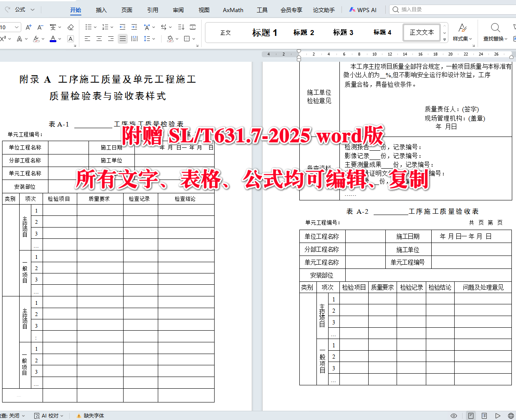Image resolution: width=516 pixels, height=420 pixels.
Task: Show or hide paragraph marks icon
Action: pyautogui.click(x=192, y=27)
